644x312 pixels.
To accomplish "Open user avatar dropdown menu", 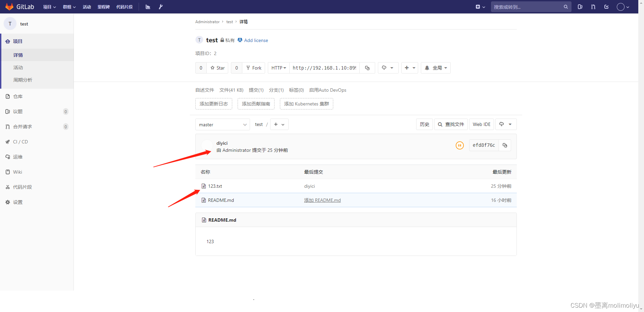I will click(623, 7).
